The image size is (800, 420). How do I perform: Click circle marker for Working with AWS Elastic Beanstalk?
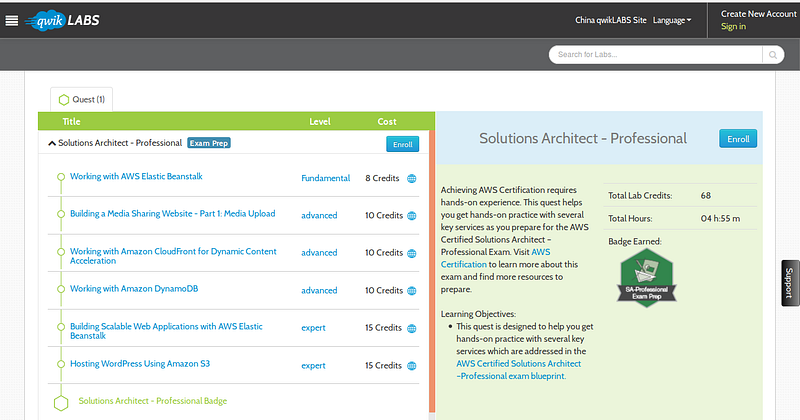(x=61, y=177)
